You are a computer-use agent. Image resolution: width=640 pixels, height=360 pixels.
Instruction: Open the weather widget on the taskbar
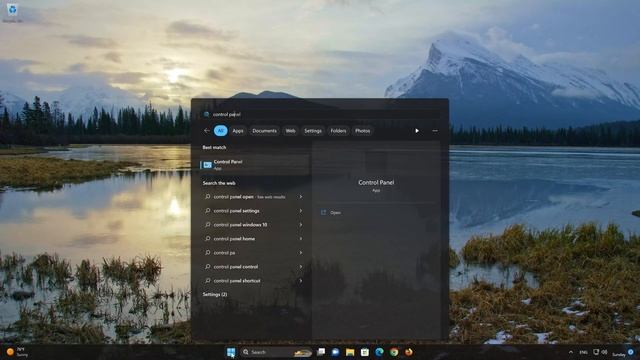pos(17,352)
